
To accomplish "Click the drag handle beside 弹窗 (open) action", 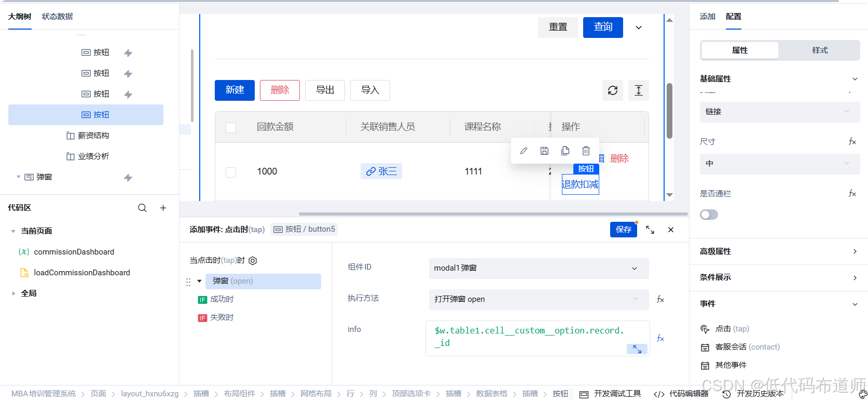I will [x=188, y=282].
